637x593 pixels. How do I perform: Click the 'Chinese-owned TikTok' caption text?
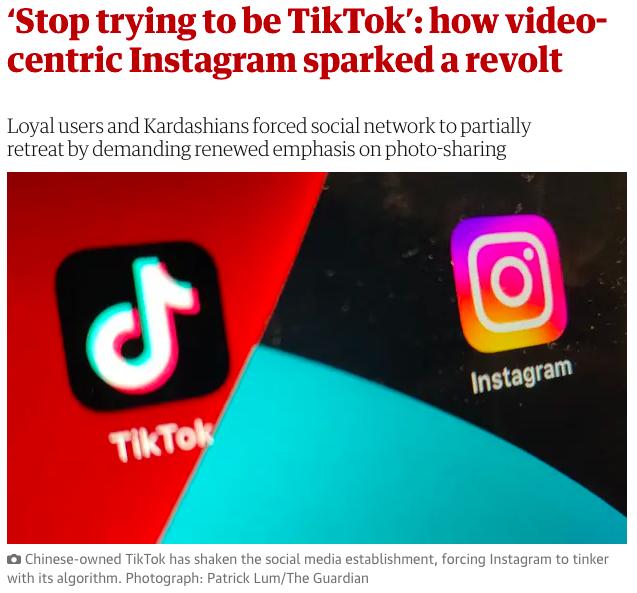click(x=95, y=559)
